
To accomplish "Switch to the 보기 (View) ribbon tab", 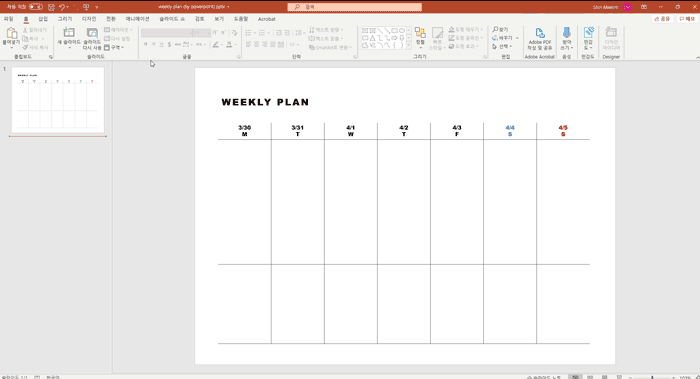I will [219, 19].
